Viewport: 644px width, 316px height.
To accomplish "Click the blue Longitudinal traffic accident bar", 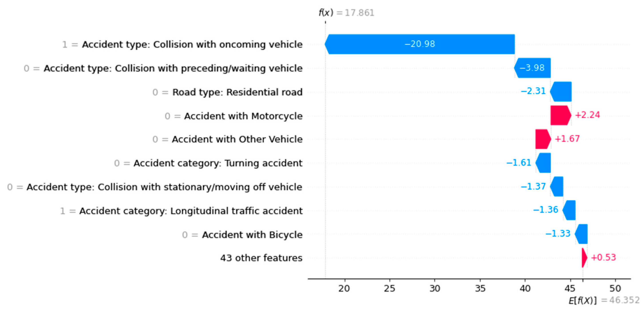I will click(569, 211).
